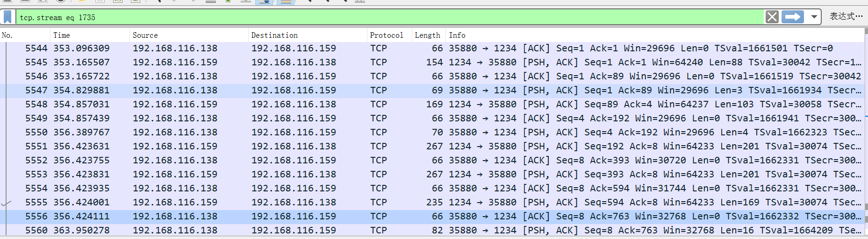Select packet 5549 at time 354.857439
The width and height of the screenshot is (868, 239).
pos(432,118)
